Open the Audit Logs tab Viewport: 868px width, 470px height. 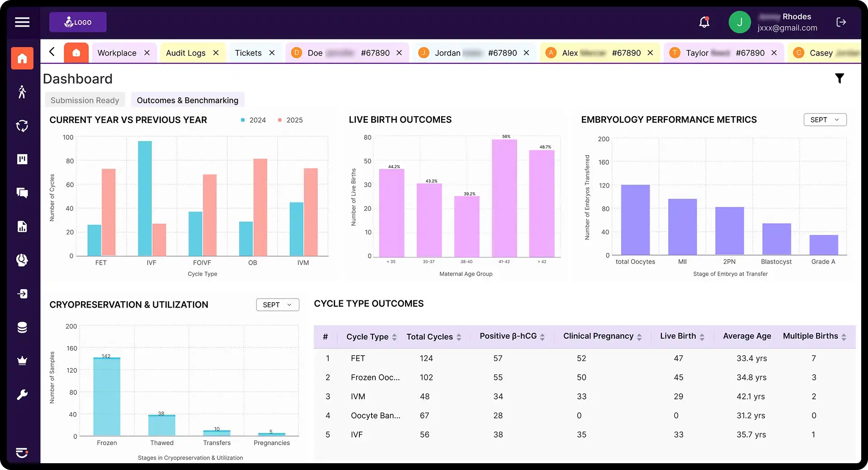pyautogui.click(x=186, y=52)
